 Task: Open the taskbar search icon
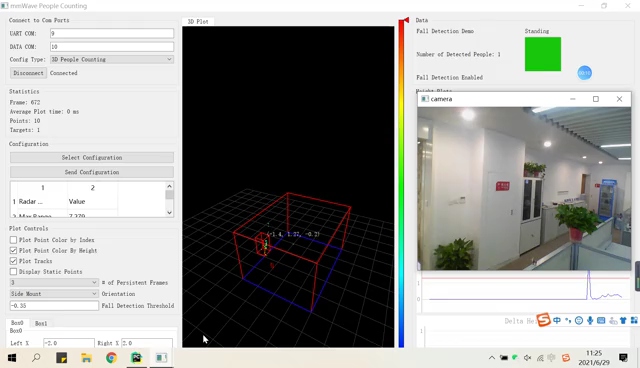pyautogui.click(x=36, y=358)
